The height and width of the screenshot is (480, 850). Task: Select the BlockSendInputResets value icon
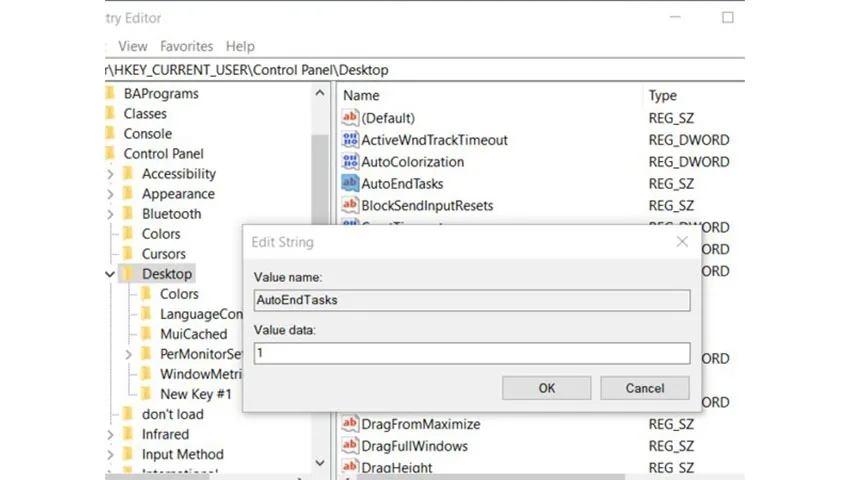(350, 205)
